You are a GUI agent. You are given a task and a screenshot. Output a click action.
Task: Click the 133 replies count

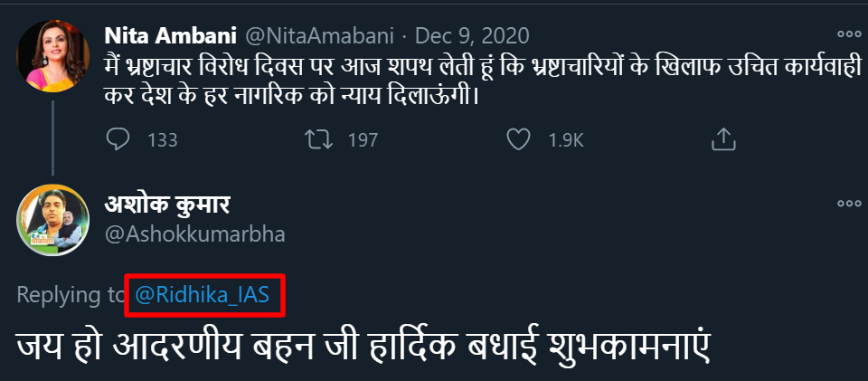tap(162, 140)
